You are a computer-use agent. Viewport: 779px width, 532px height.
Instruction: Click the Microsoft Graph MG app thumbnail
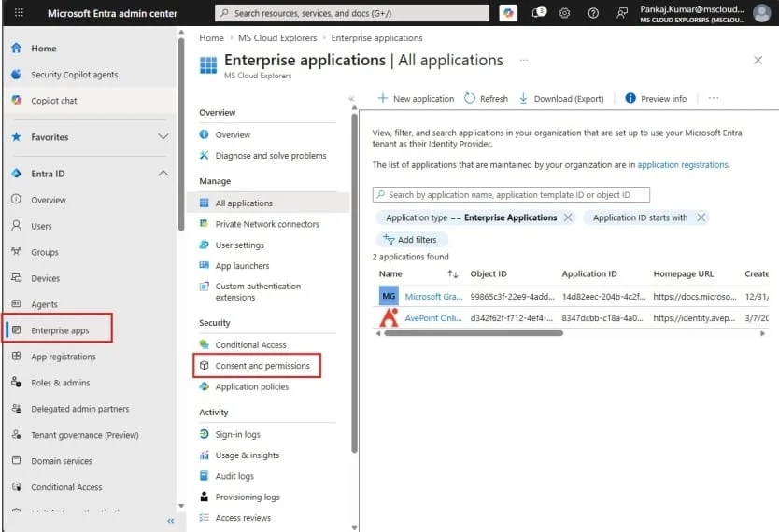pyautogui.click(x=389, y=296)
